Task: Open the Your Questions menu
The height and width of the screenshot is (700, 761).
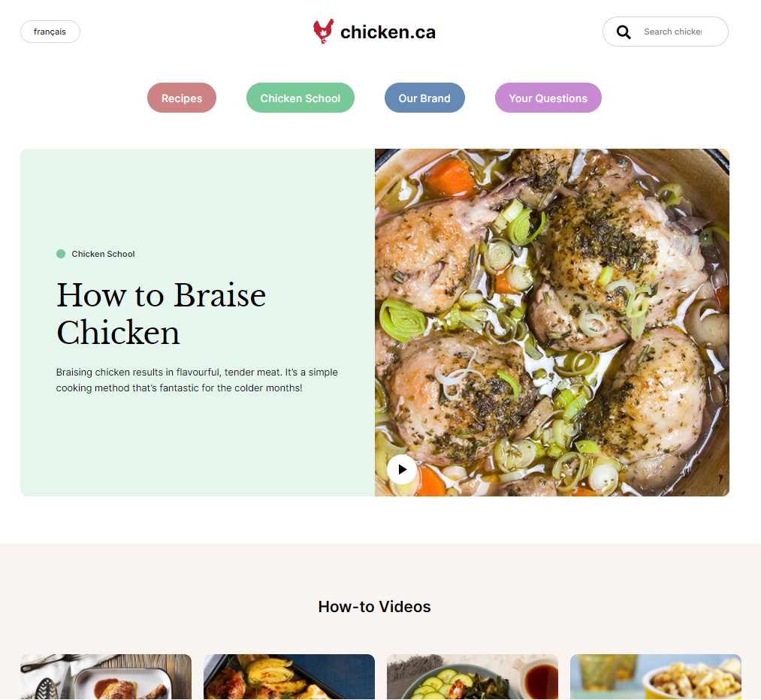Action: tap(548, 98)
